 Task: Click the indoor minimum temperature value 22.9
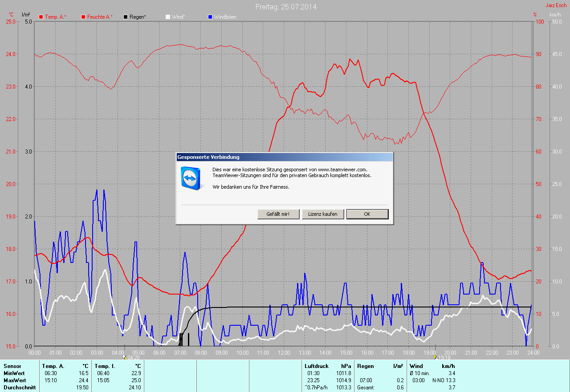tap(136, 373)
